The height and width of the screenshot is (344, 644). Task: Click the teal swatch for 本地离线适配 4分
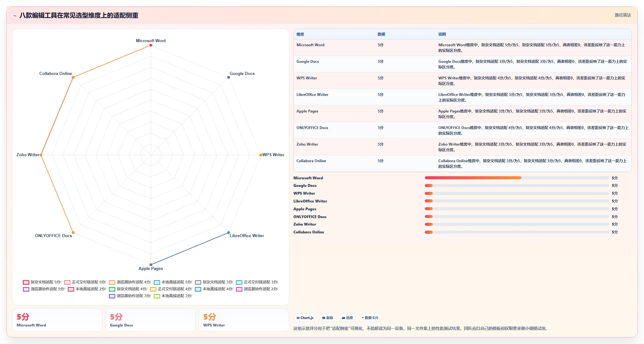pos(198,289)
